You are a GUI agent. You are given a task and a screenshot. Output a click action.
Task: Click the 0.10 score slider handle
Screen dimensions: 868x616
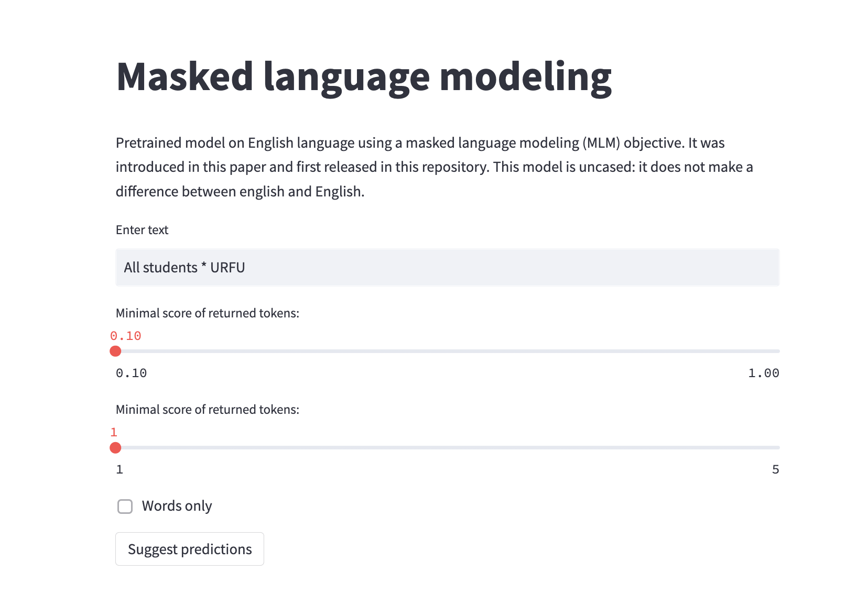click(x=116, y=351)
